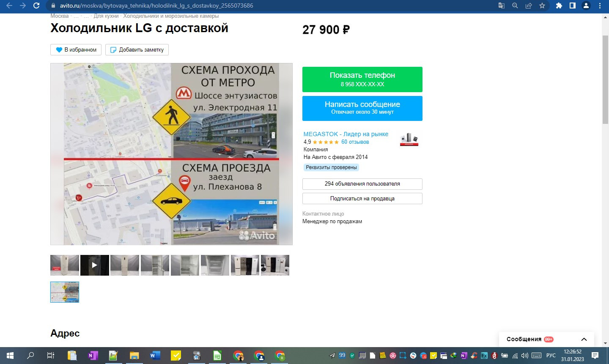Screen dimensions: 609x364
Task: Open the Fx tray icon
Action: [x=484, y=356]
